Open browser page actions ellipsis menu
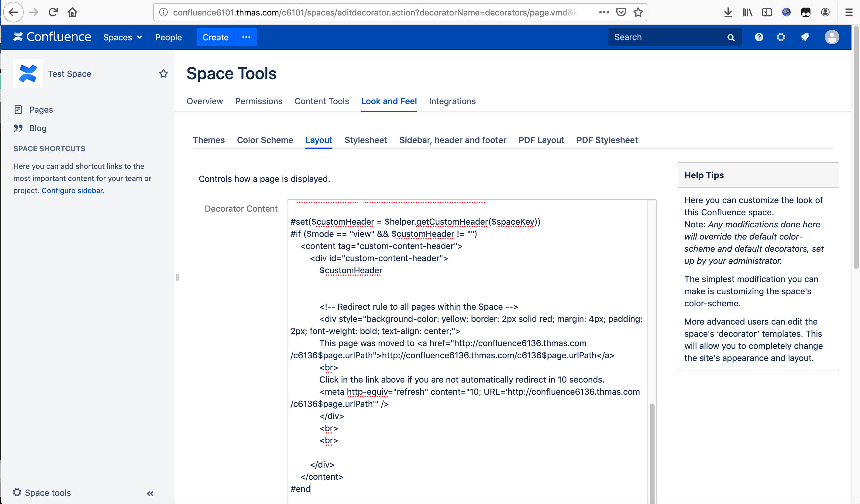 click(x=604, y=13)
